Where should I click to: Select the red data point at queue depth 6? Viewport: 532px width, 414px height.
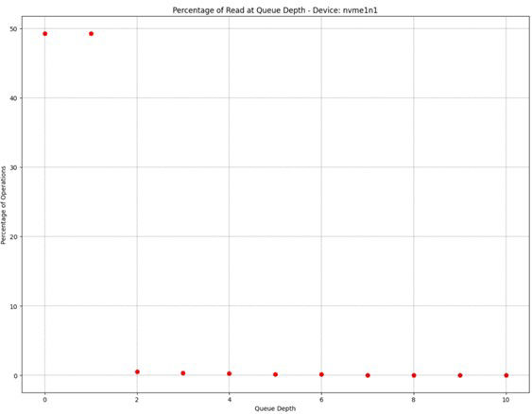[x=321, y=374]
